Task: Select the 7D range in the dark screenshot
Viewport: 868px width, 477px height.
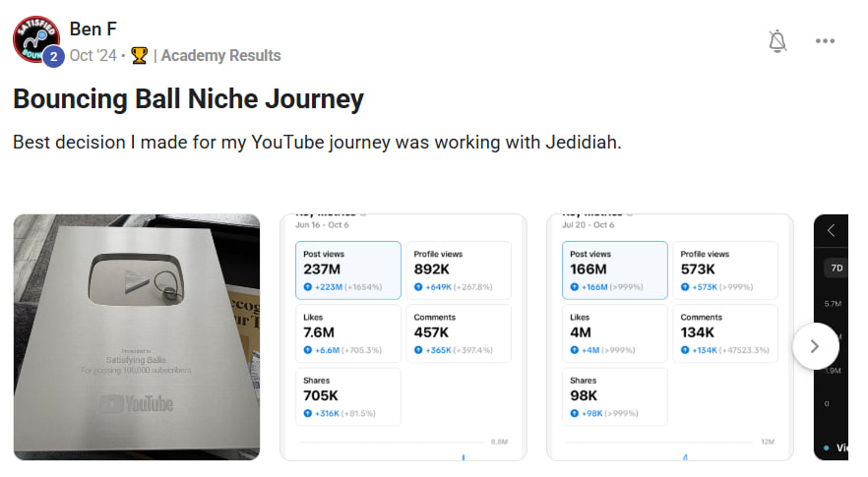Action: tap(837, 268)
